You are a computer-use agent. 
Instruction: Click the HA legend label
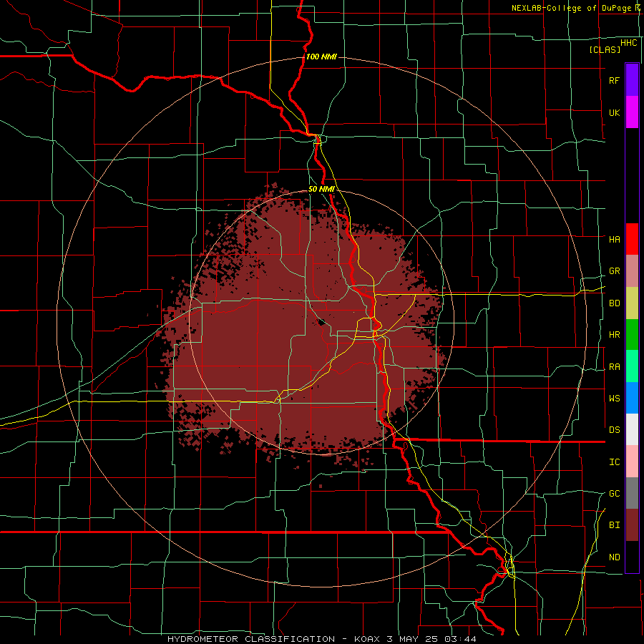615,239
